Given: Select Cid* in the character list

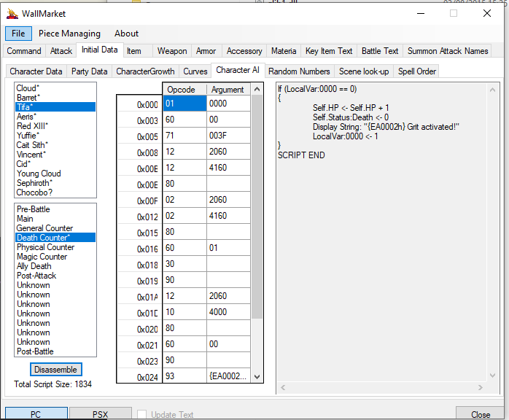Looking at the screenshot, I should (55, 164).
